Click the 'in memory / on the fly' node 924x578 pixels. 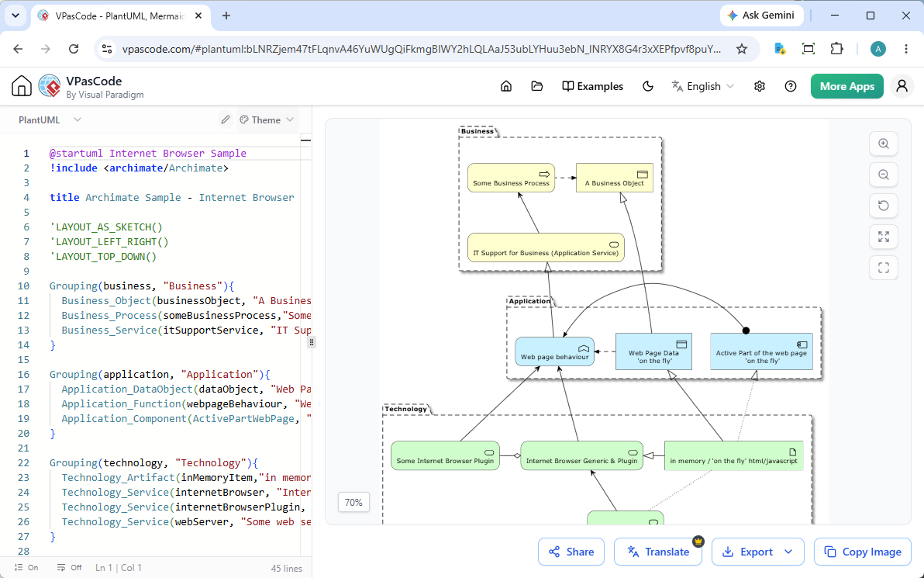click(x=733, y=455)
